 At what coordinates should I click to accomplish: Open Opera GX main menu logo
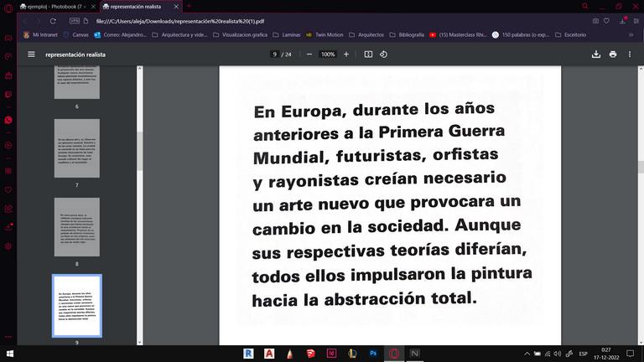pyautogui.click(x=8, y=8)
